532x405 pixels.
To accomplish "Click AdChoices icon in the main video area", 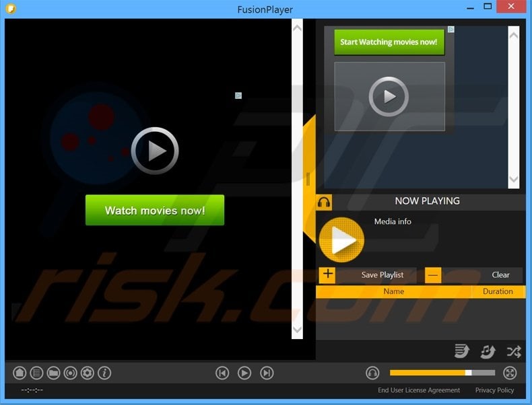I will (x=238, y=96).
